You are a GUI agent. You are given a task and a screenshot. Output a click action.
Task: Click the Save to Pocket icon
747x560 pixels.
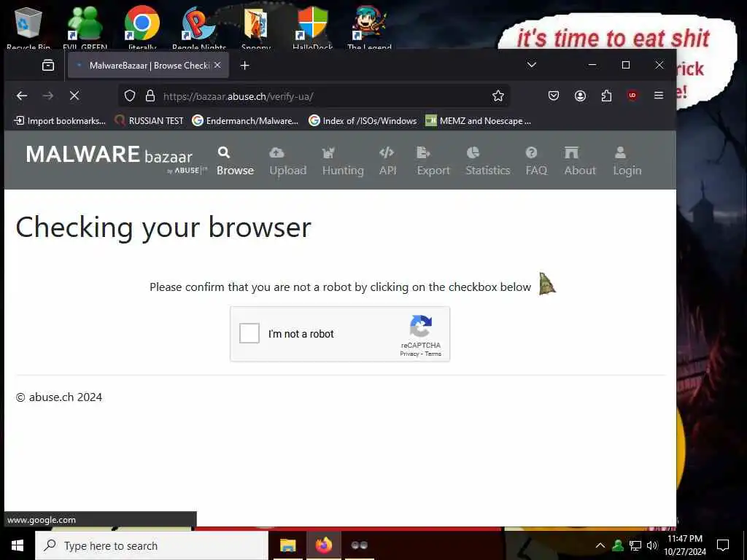(554, 96)
